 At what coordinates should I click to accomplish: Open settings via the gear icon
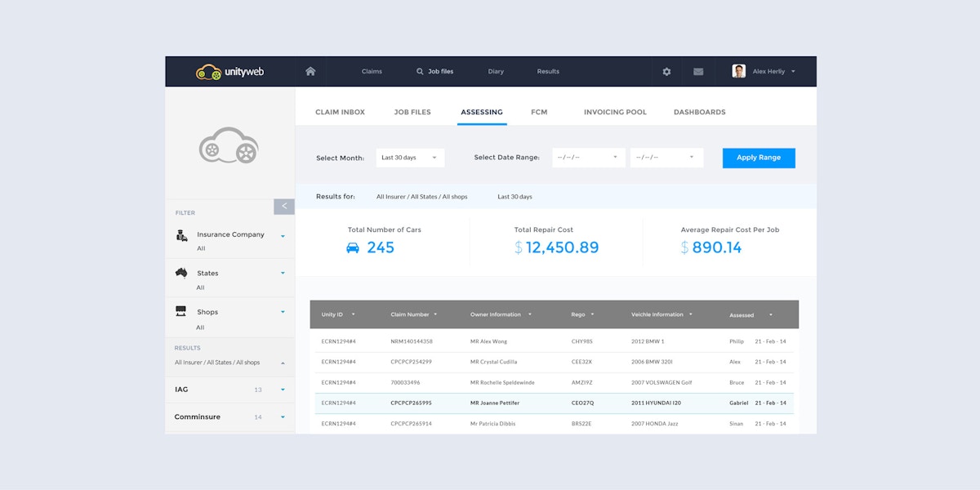coord(666,72)
